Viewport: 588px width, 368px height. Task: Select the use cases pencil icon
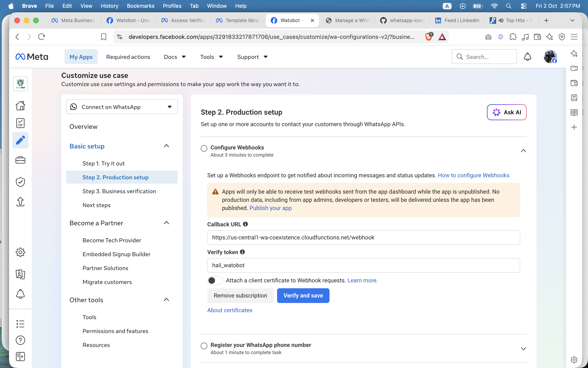(x=20, y=140)
